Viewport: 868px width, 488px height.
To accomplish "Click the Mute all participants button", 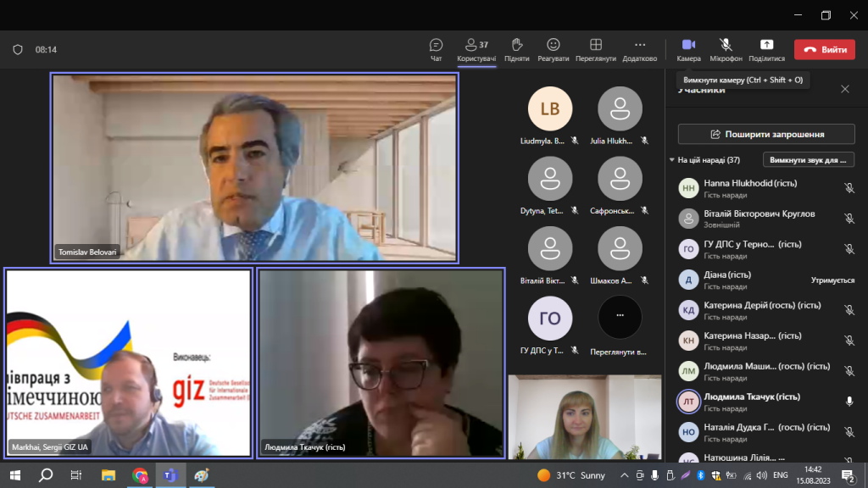I will 808,159.
